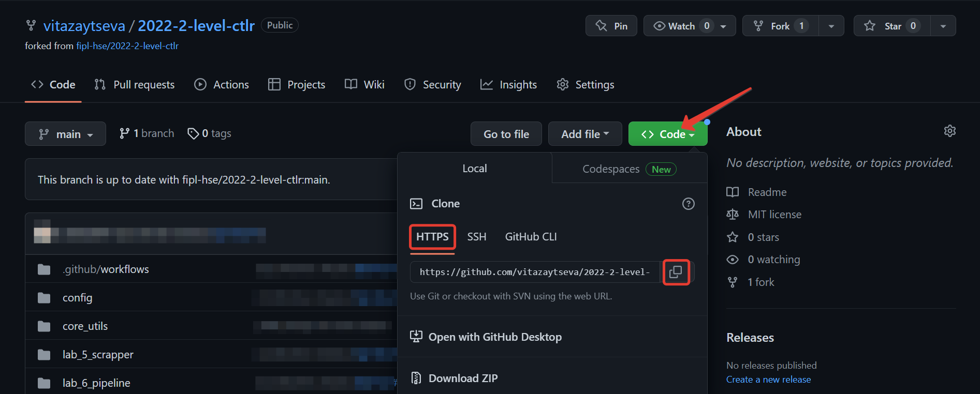Open the Projects tab
This screenshot has width=980, height=394.
click(297, 85)
